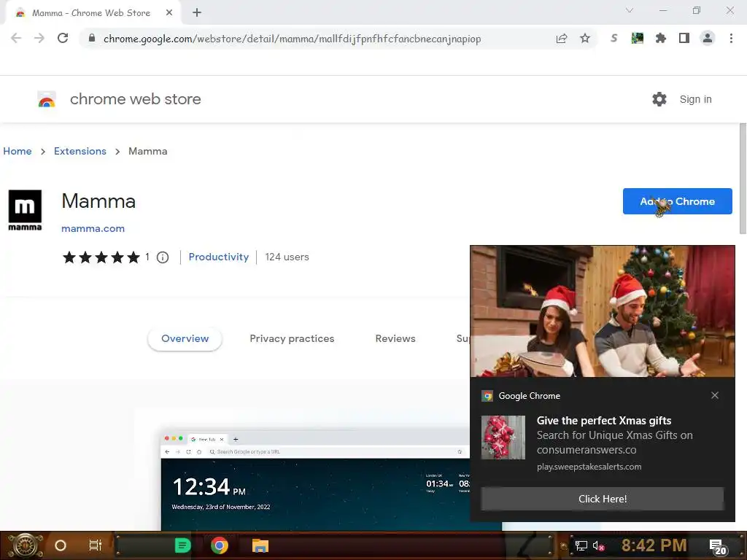The height and width of the screenshot is (560, 747).
Task: Open network status tray icon
Action: point(581,545)
